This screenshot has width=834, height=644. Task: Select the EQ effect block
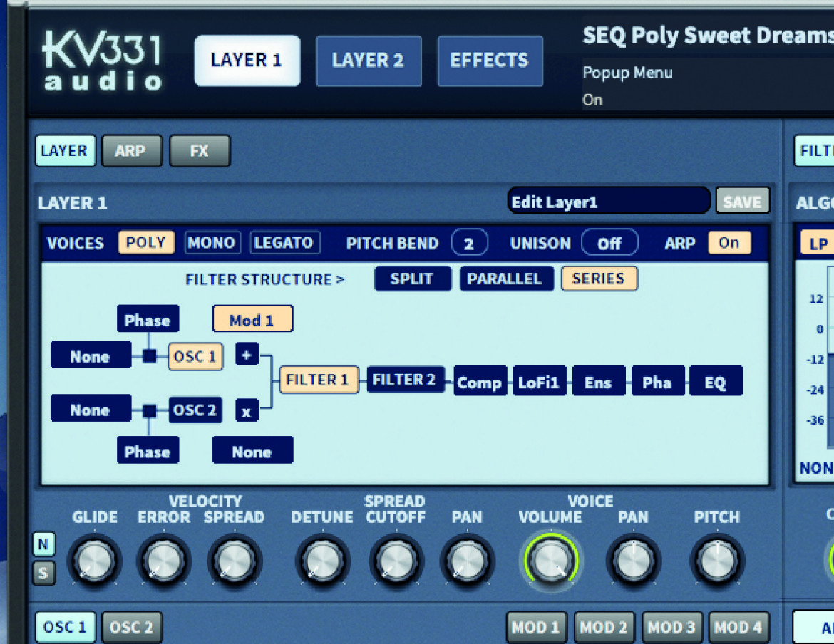click(x=716, y=380)
